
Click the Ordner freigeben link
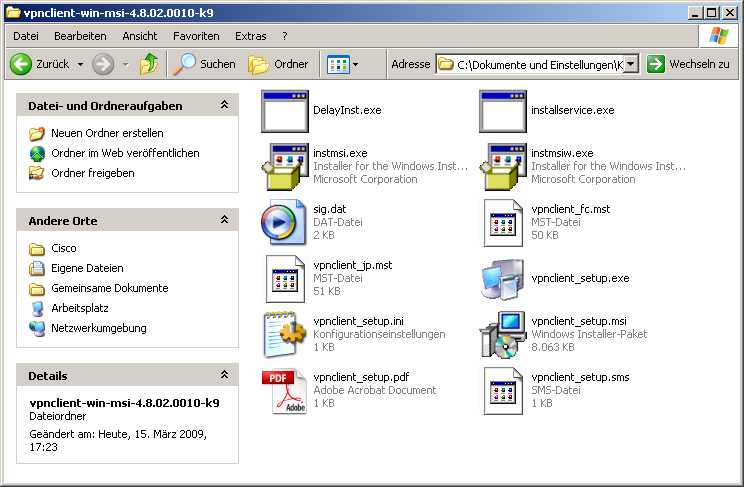pyautogui.click(x=93, y=173)
